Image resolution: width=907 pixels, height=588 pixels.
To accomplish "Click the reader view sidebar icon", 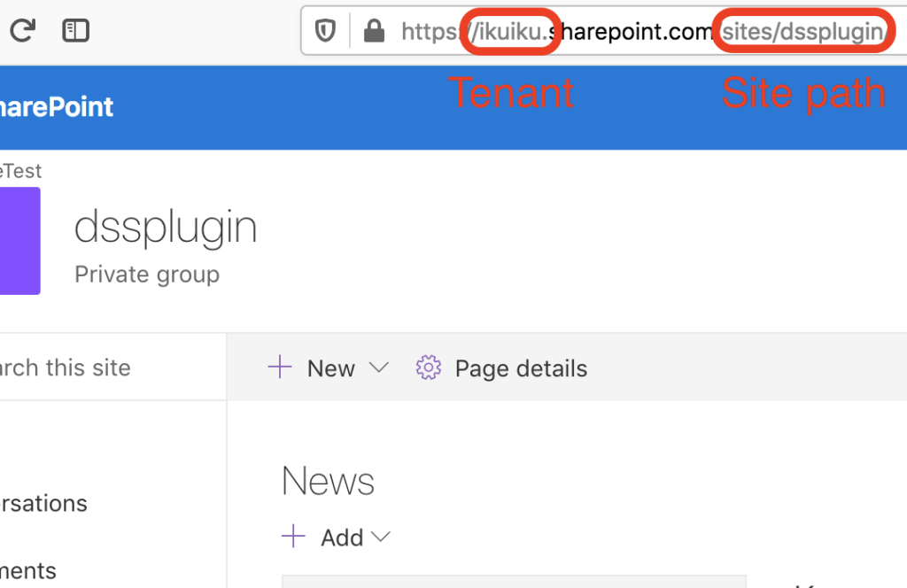I will pyautogui.click(x=75, y=30).
